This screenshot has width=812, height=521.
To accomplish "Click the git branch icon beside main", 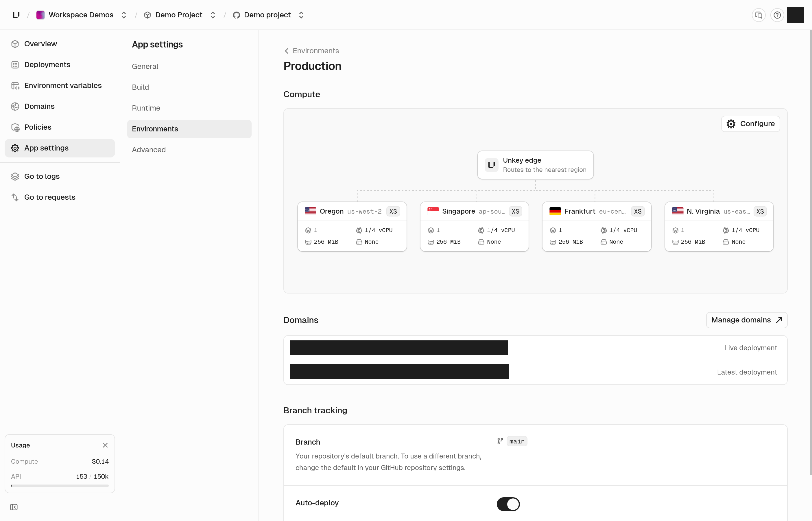I will [500, 441].
